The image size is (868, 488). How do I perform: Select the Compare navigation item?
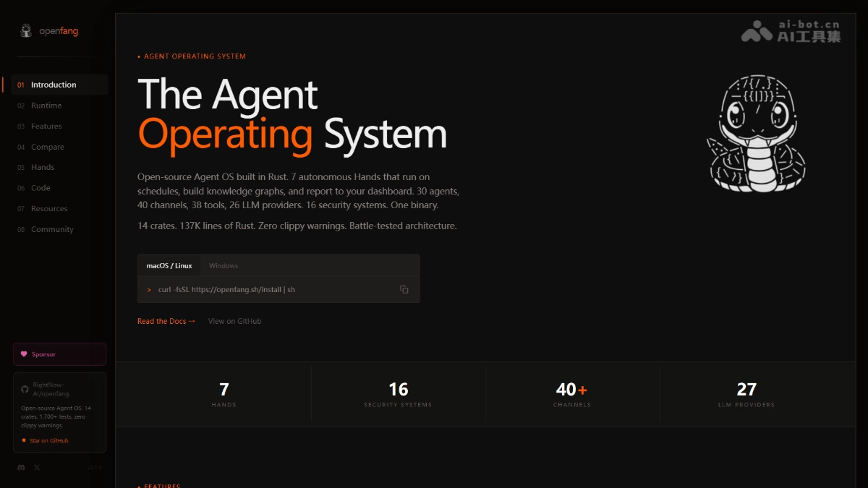(x=48, y=147)
